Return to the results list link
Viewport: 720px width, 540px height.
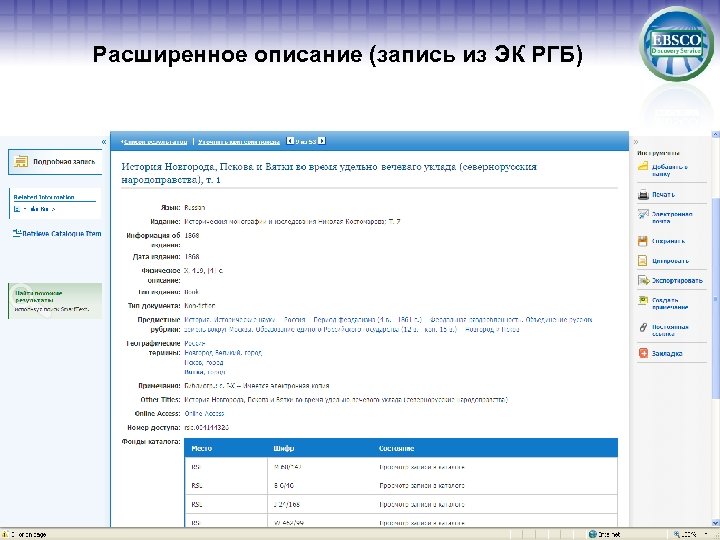[154, 142]
